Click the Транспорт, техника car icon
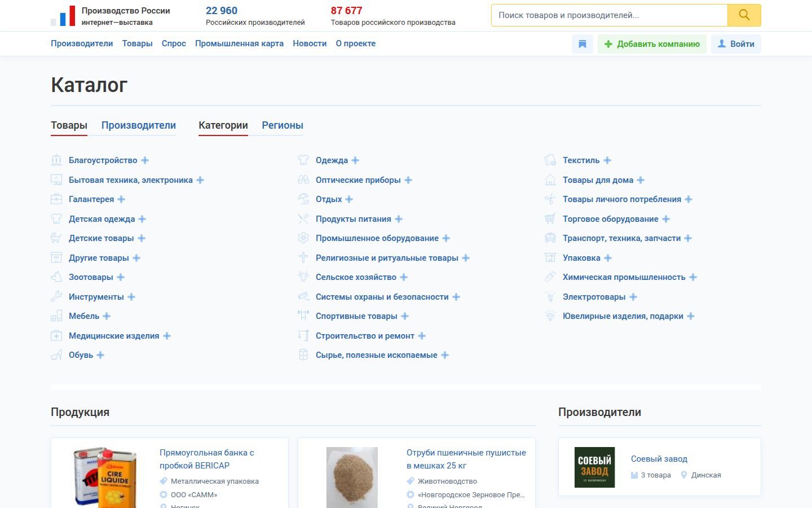 550,238
